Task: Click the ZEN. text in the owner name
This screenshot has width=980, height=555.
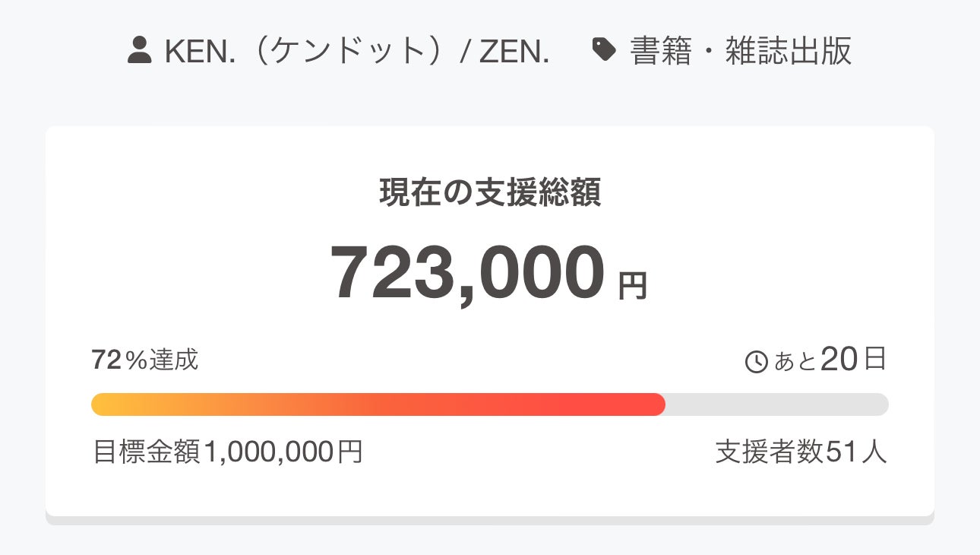Action: [514, 51]
